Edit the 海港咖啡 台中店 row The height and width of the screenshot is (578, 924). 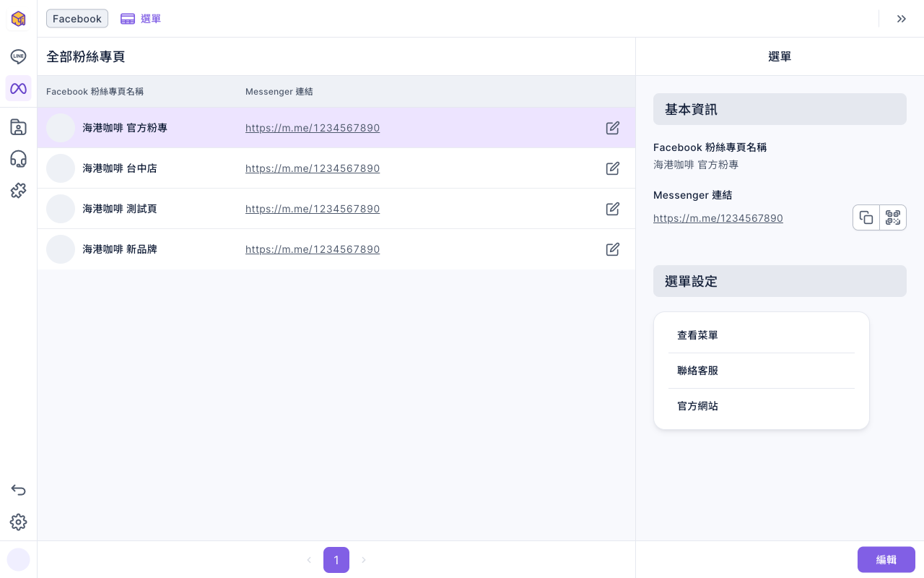point(613,168)
